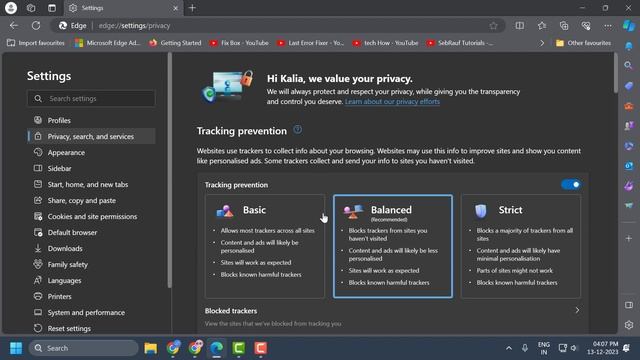Open Profiles settings section
Screen dimensions: 640x360
[91, 120]
